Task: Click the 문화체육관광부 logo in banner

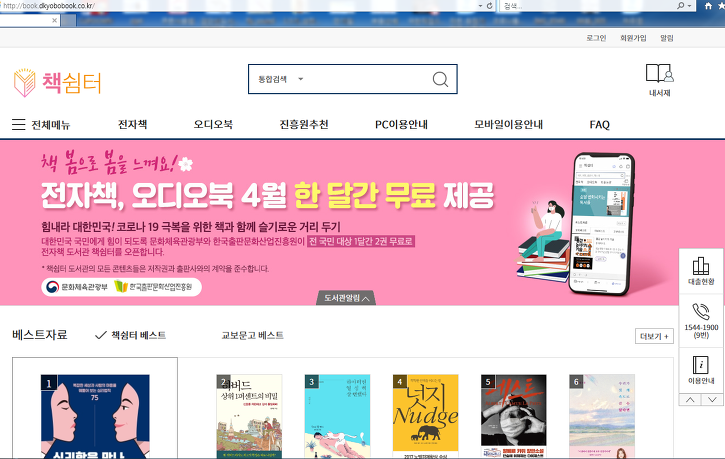Action: pos(77,287)
